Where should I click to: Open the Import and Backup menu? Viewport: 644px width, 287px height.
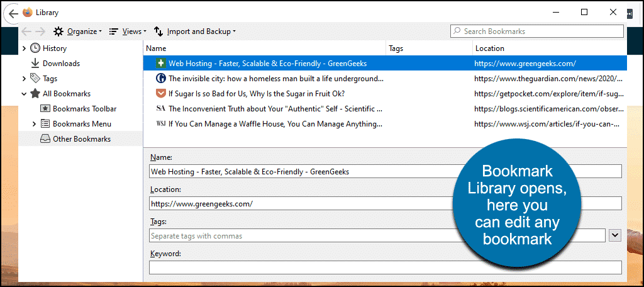point(195,31)
